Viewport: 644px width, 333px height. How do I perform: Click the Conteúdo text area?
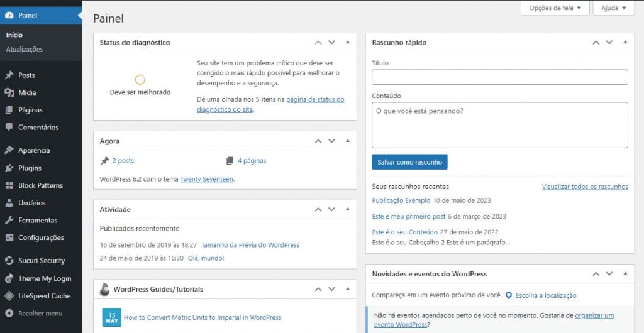coord(500,125)
